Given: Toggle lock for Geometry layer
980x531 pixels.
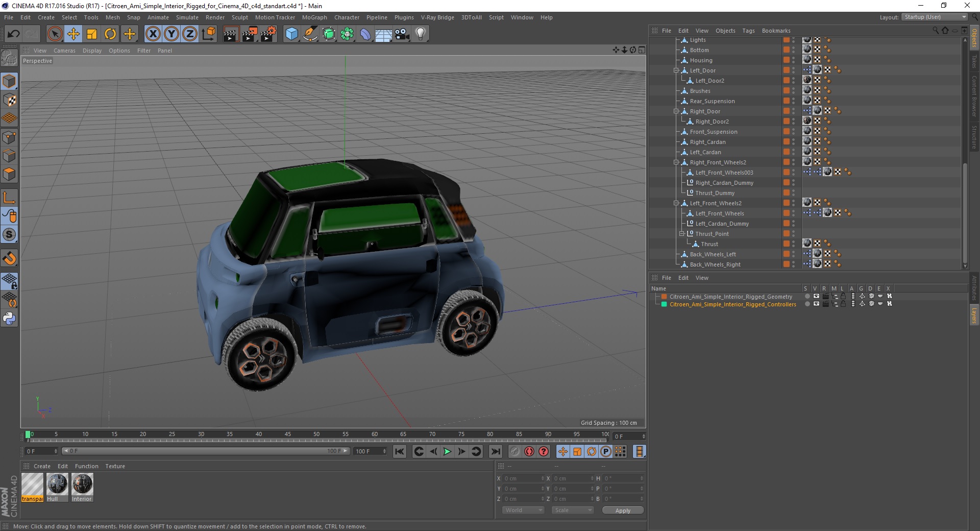Looking at the screenshot, I should (843, 296).
